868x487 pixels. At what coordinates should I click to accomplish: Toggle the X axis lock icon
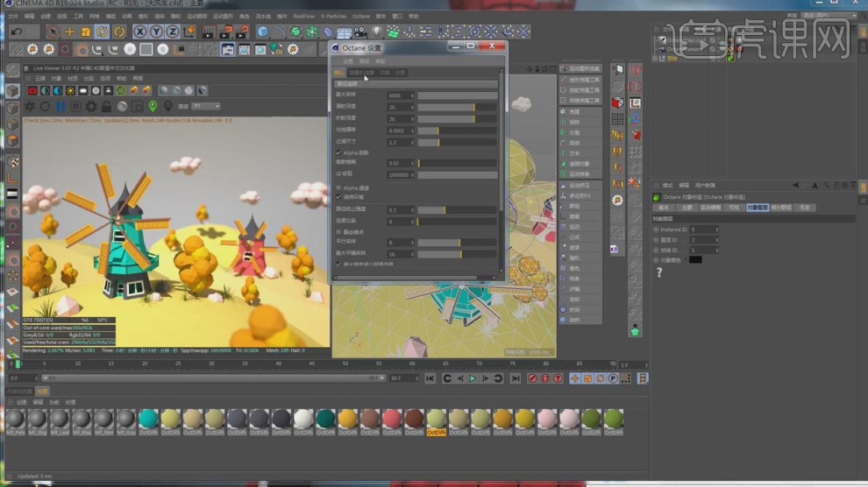click(139, 32)
